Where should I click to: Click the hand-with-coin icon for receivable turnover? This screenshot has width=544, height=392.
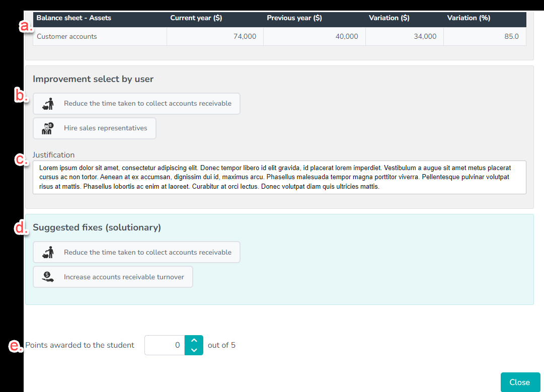tap(47, 277)
